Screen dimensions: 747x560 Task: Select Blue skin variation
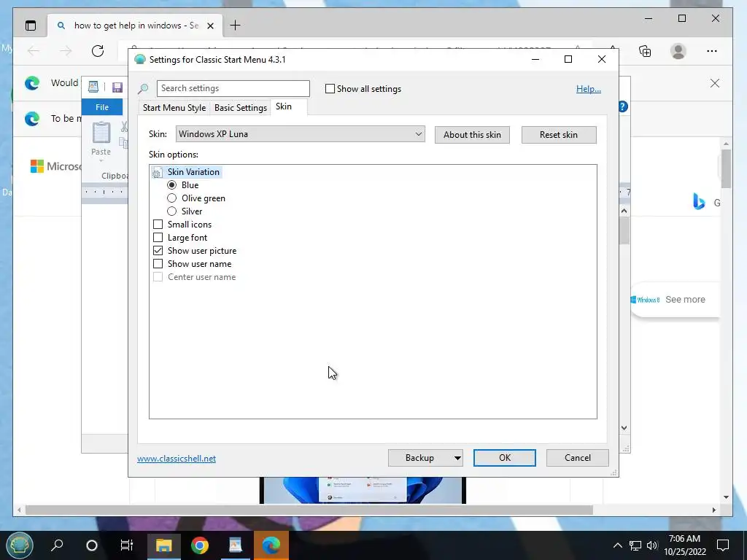point(172,185)
